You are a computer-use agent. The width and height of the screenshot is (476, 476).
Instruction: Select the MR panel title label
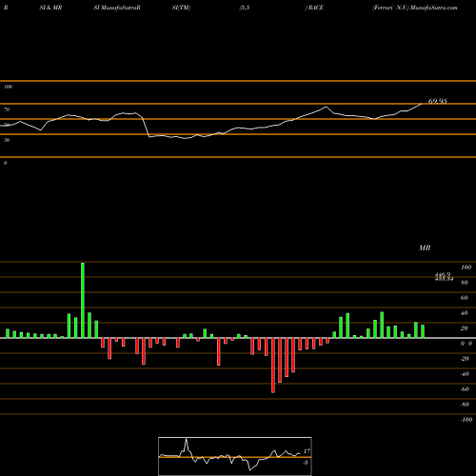click(x=425, y=248)
